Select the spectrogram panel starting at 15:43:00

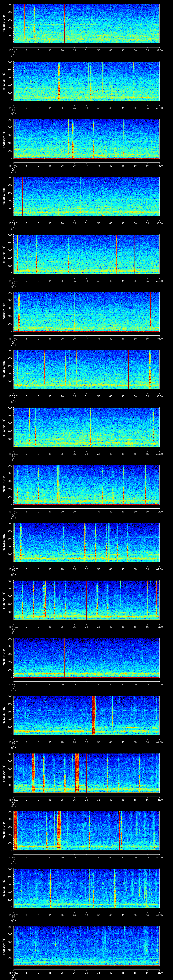point(87,715)
